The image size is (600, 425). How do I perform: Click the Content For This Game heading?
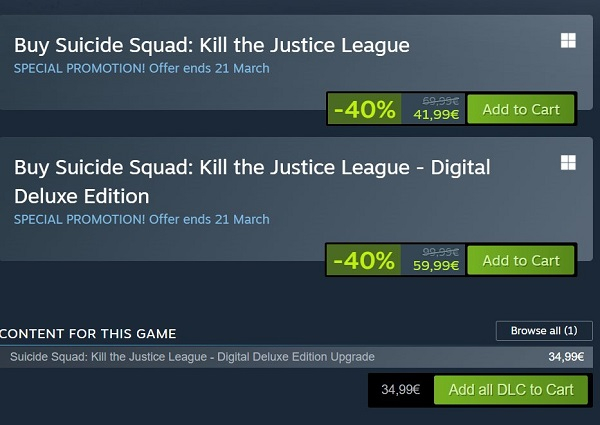(88, 334)
